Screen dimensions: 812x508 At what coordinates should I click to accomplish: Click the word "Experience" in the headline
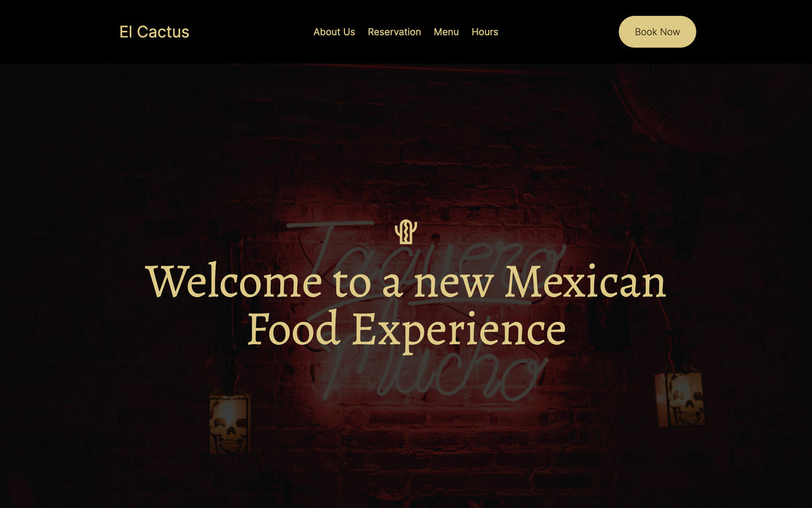pos(459,330)
